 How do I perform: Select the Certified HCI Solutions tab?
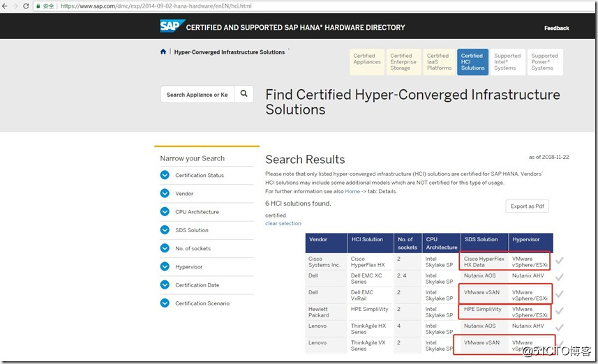472,62
